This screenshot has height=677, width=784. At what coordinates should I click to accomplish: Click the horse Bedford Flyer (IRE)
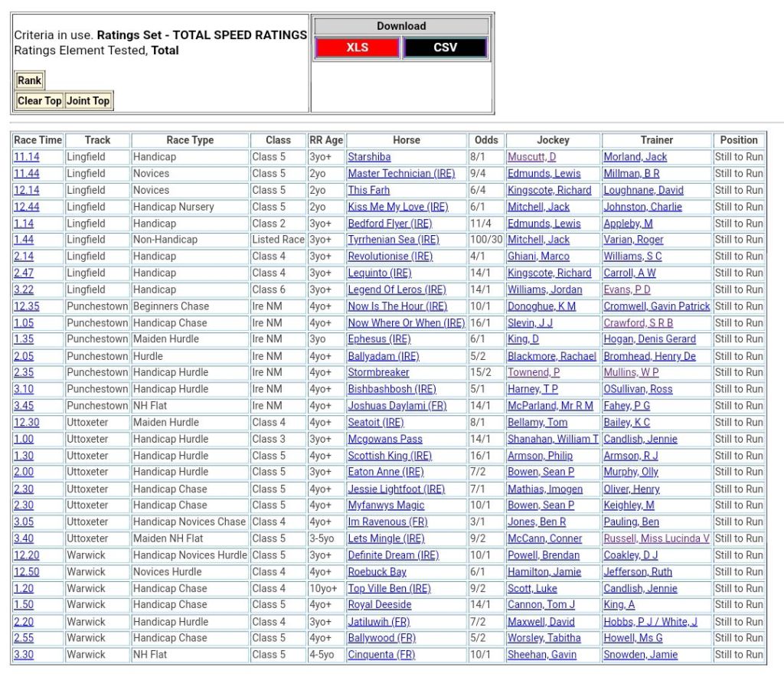(x=390, y=224)
